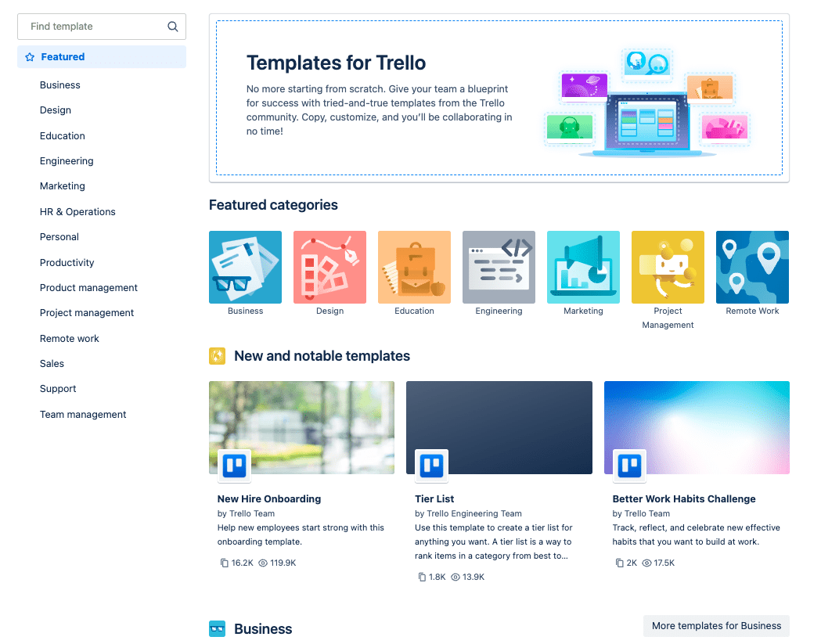The image size is (821, 644).
Task: Click the Templates for Trello banner illustration
Action: pos(647,103)
